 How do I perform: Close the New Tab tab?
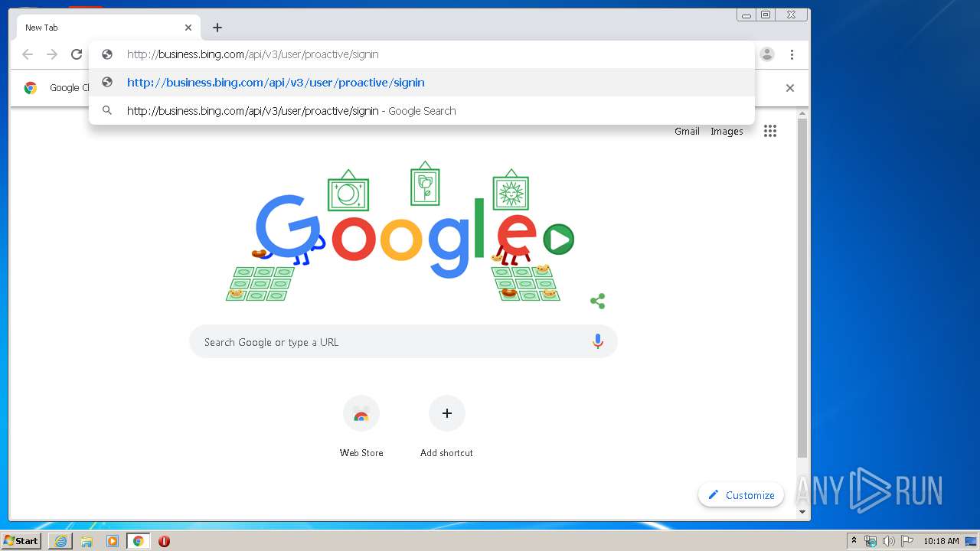click(188, 28)
